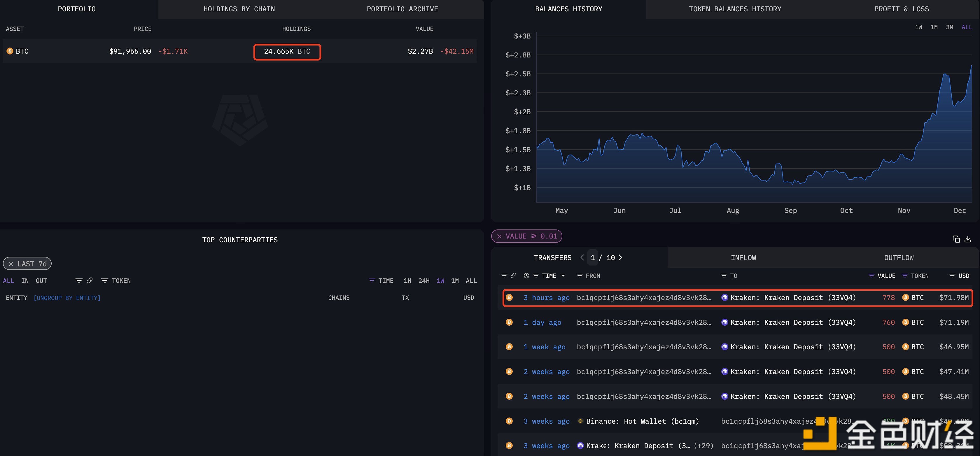
Task: Click BTC token icon in $46.95M row
Action: 906,347
